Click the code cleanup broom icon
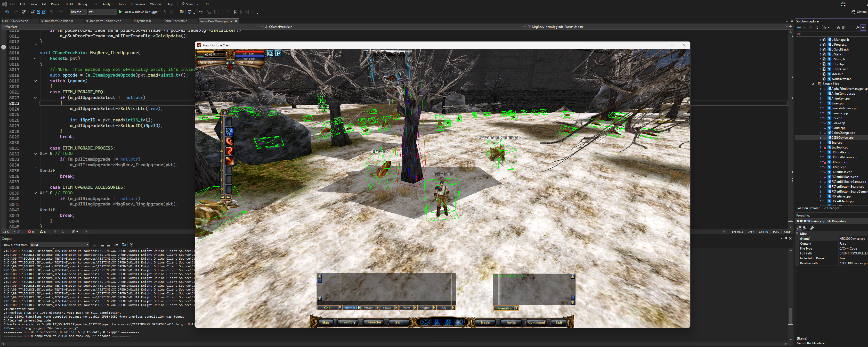The image size is (868, 347). [74, 232]
